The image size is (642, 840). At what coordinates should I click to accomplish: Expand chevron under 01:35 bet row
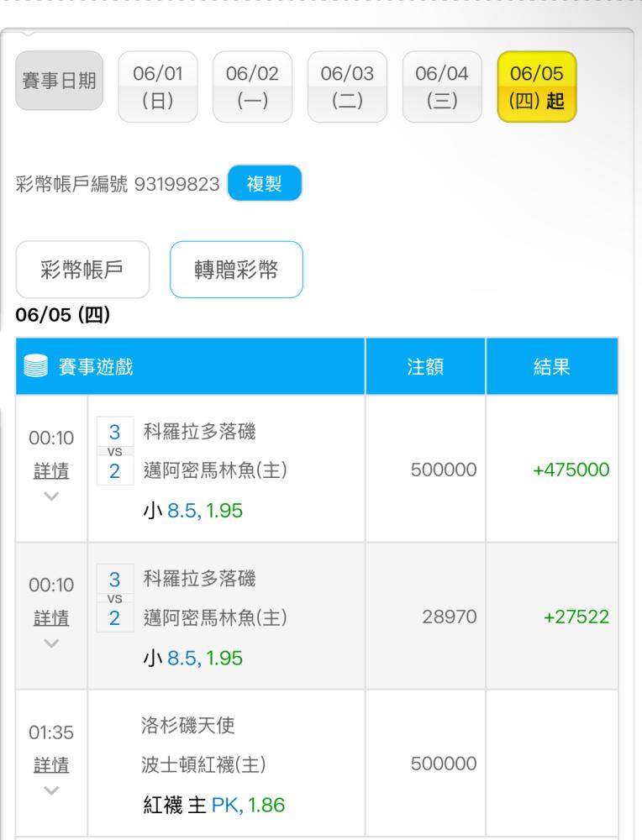pos(51,790)
